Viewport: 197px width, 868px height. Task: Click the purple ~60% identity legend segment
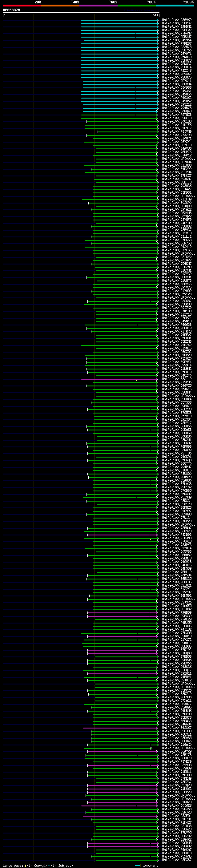[98, 6]
